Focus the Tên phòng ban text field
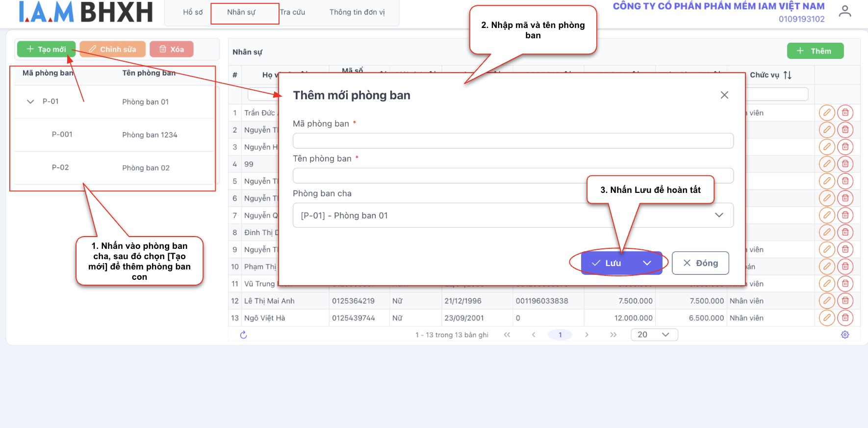 (x=513, y=176)
